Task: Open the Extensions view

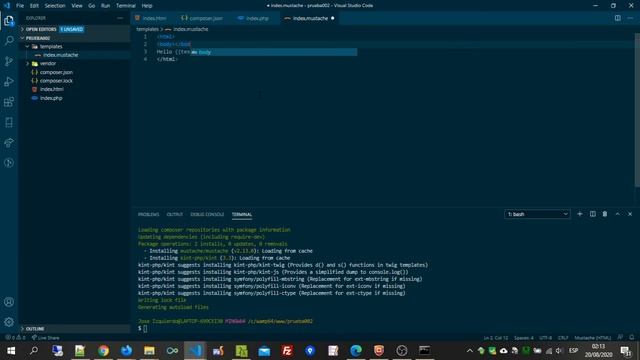Action: (x=9, y=102)
